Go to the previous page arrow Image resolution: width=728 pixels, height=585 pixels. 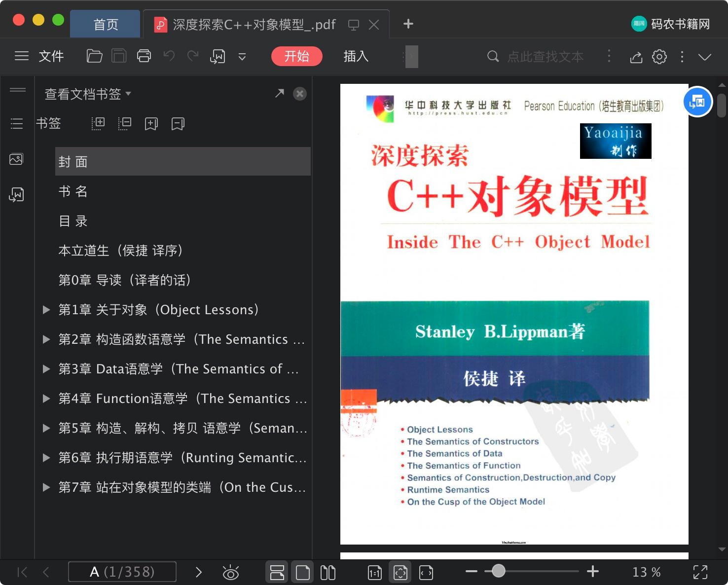click(x=46, y=572)
